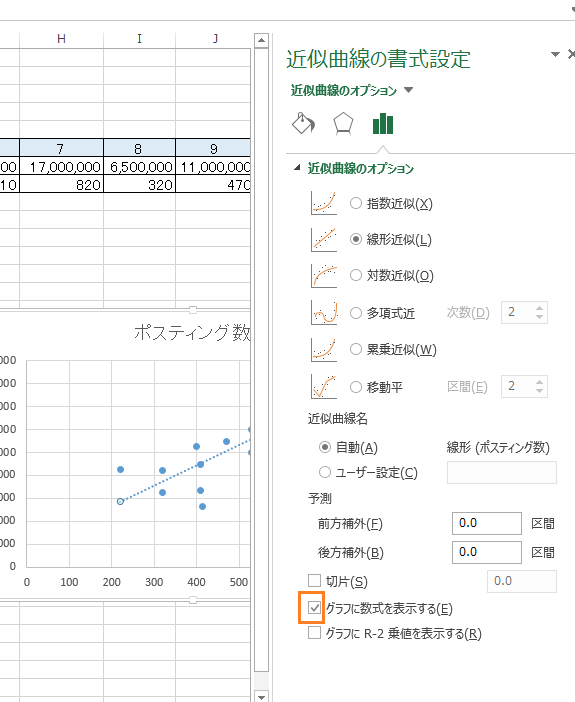Screen dimensions: 575x702
Task: Select the 指数近似(X) radio button
Action: [356, 203]
